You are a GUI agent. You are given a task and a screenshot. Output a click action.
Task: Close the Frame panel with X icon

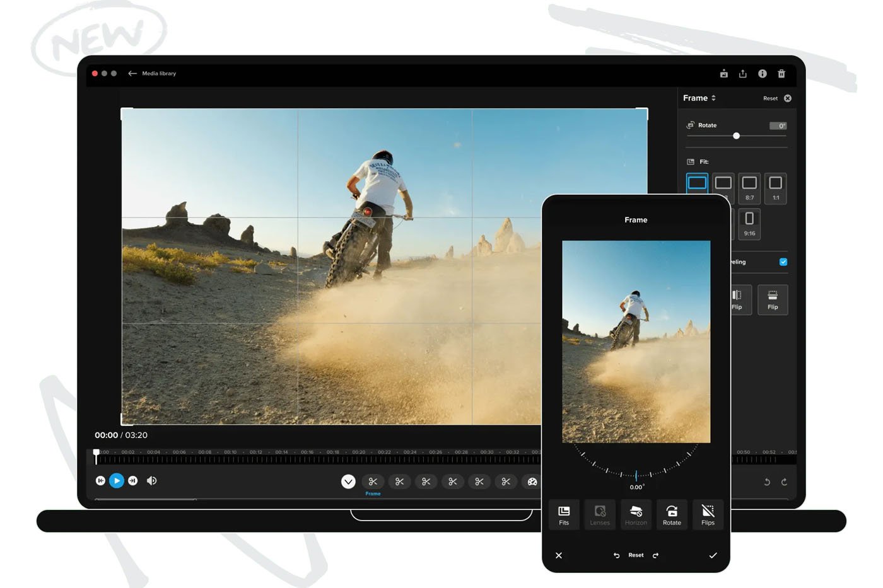click(788, 98)
